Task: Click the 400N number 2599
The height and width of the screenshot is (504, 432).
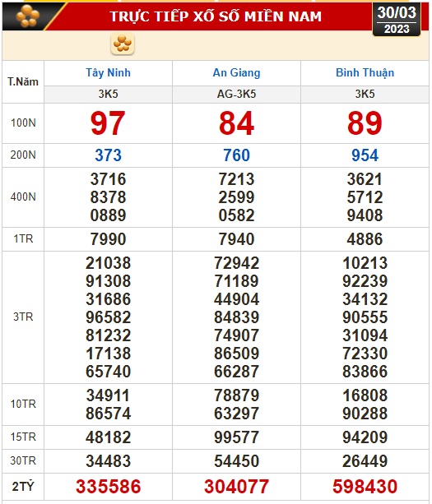Action: [x=236, y=197]
